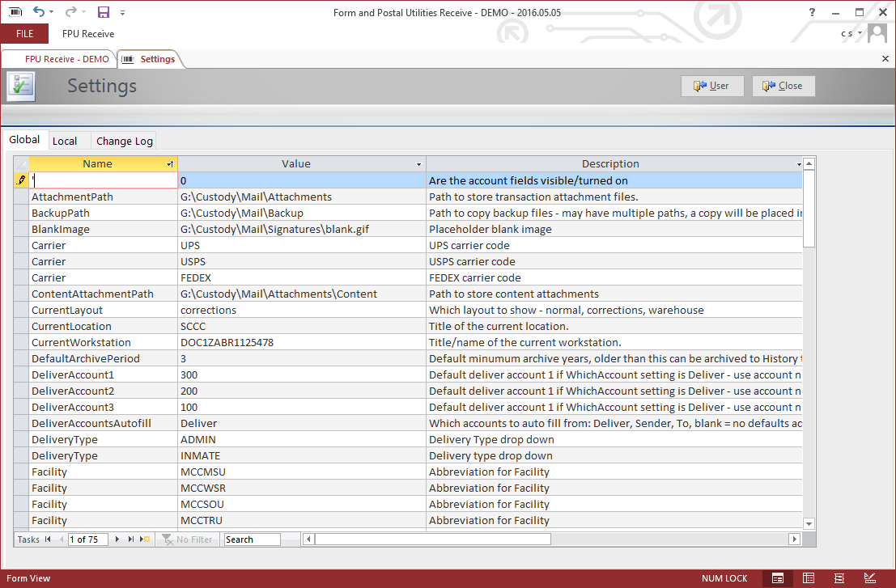Go to first record in navigation bar
The height and width of the screenshot is (588, 896).
tap(48, 539)
